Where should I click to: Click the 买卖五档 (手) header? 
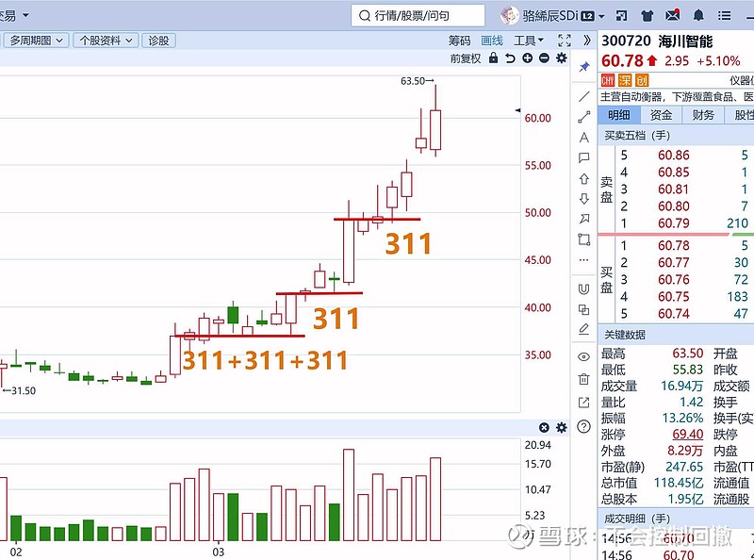637,136
